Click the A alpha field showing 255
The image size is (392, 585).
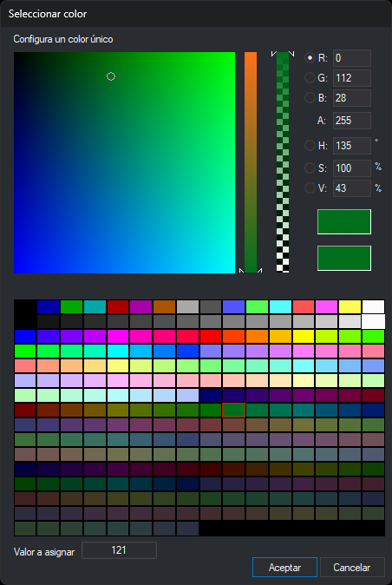[352, 121]
